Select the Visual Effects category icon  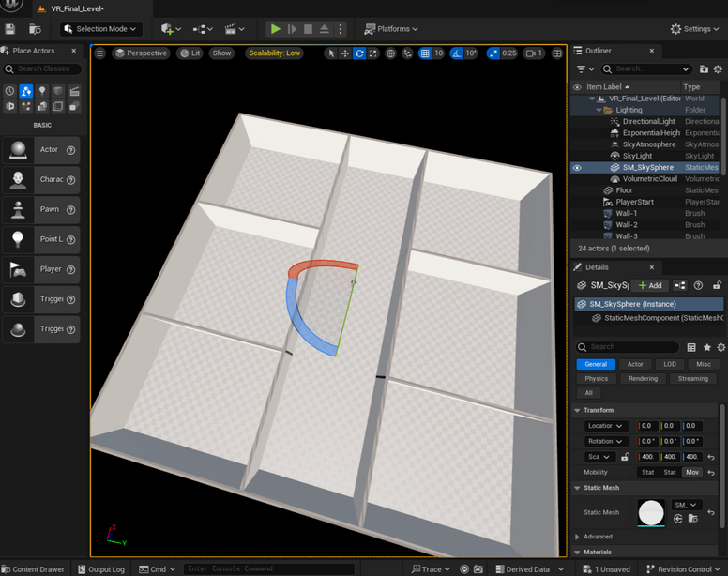tap(26, 106)
